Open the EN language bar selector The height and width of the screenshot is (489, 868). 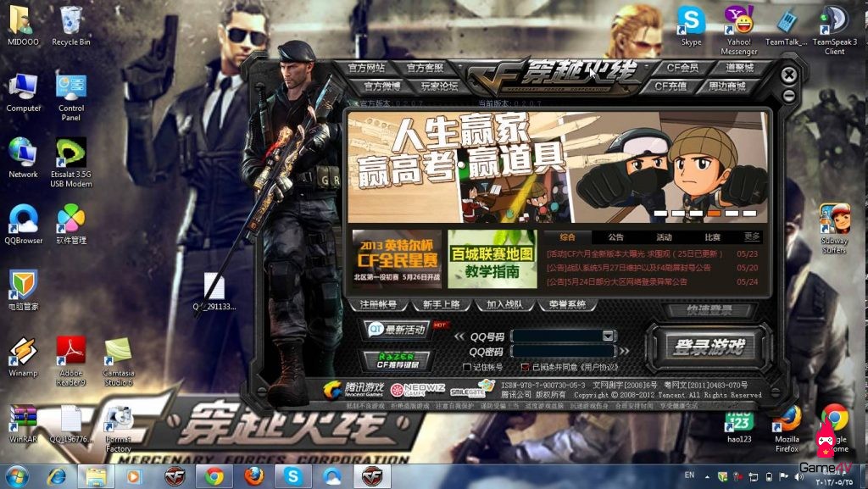(x=689, y=475)
